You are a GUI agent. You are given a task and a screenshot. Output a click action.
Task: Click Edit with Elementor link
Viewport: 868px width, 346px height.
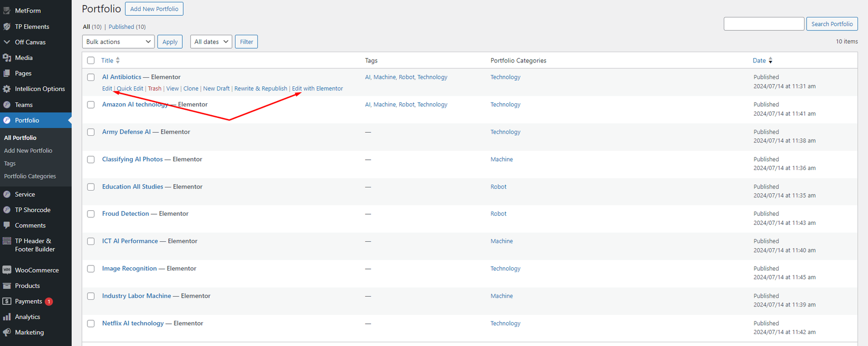(x=317, y=89)
